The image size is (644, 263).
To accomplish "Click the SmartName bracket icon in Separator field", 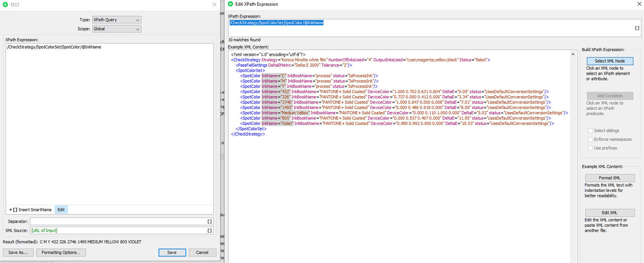I will (x=210, y=222).
